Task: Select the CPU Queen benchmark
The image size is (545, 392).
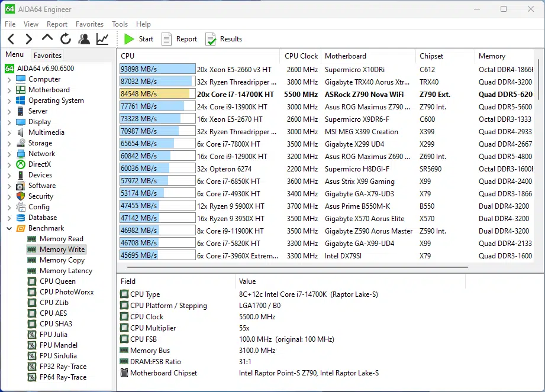Action: click(57, 281)
